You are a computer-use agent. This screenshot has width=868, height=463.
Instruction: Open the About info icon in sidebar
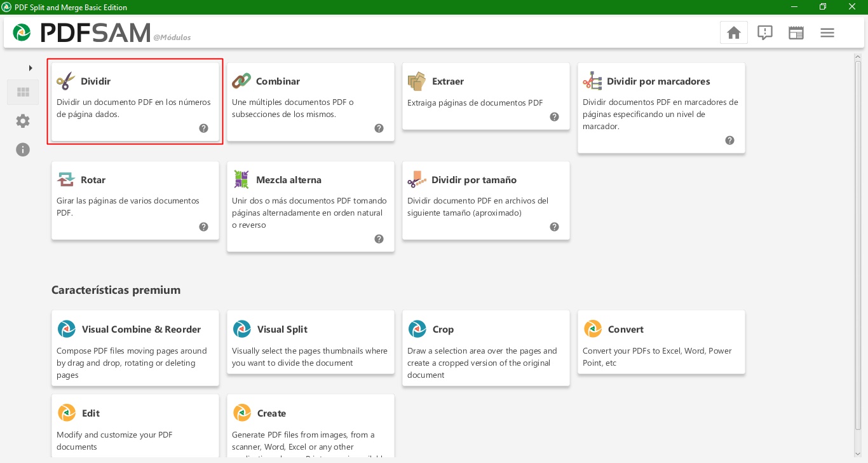click(23, 149)
